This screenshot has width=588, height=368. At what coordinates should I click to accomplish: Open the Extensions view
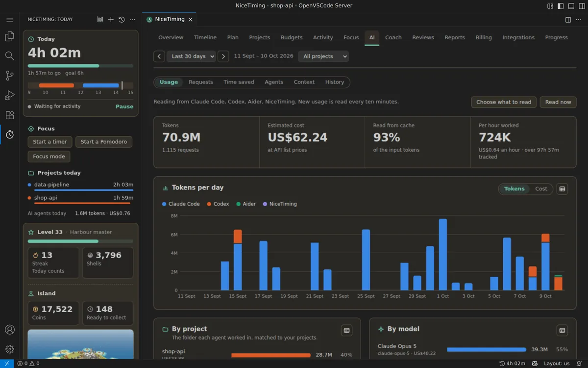(9, 115)
